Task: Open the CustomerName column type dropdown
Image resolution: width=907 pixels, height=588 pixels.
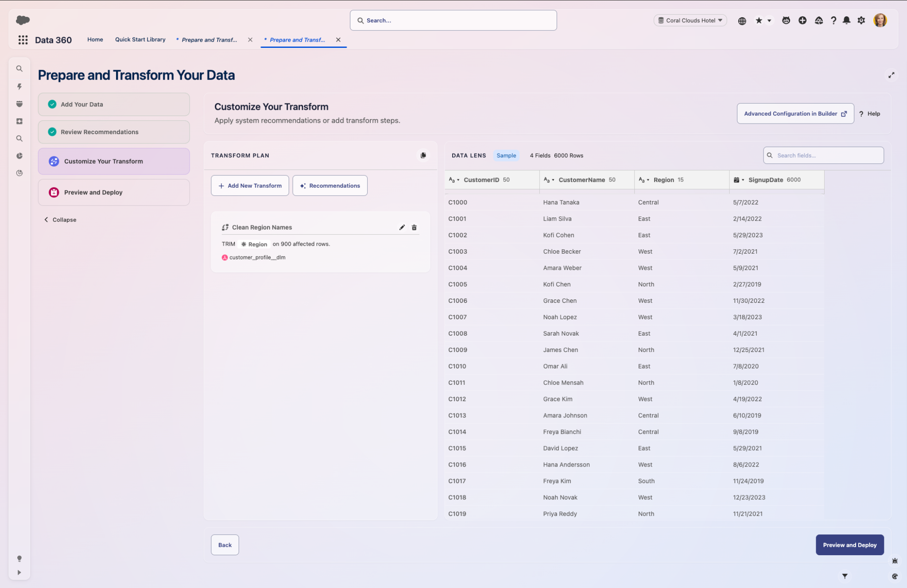Action: pos(549,180)
